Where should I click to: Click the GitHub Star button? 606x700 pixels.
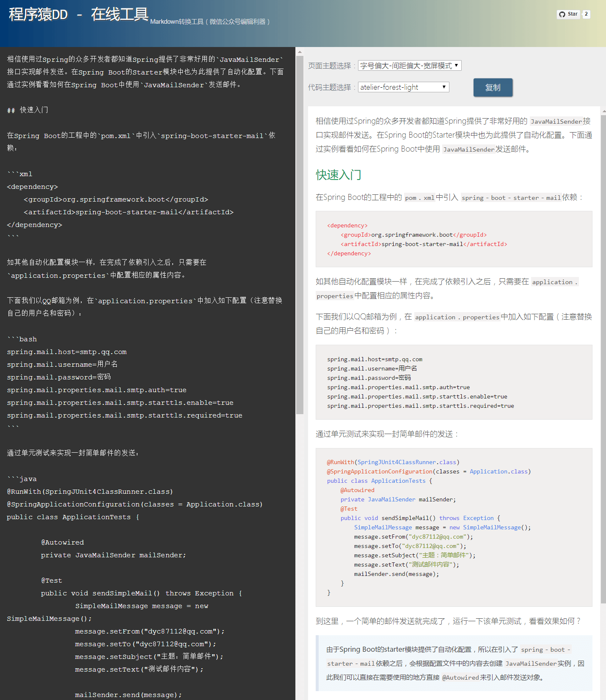click(x=568, y=14)
